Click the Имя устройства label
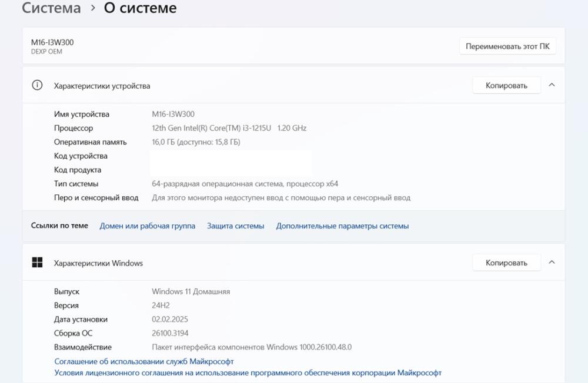The image size is (588, 383). point(82,114)
